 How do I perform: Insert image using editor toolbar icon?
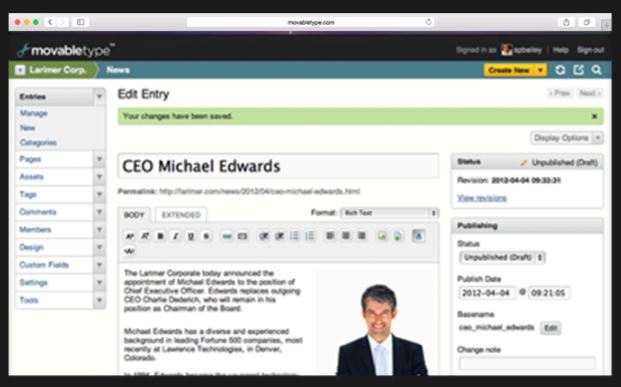[x=382, y=236]
